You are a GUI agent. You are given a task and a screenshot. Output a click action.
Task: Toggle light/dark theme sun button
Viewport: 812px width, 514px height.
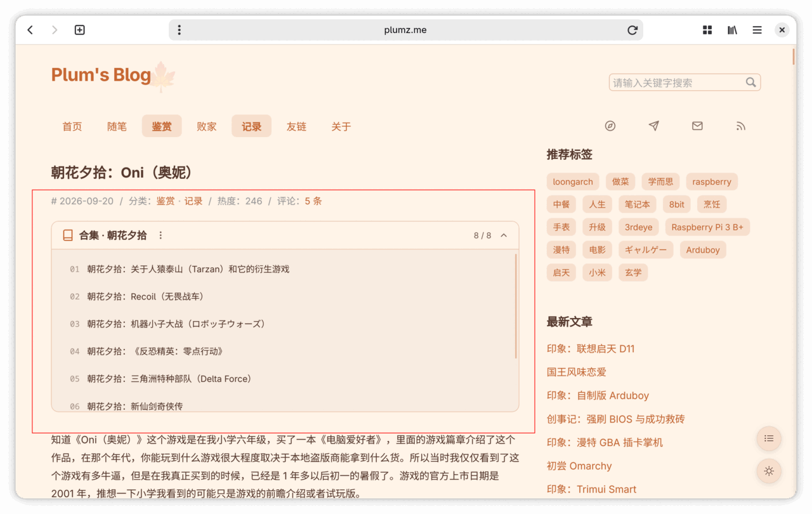coord(769,471)
